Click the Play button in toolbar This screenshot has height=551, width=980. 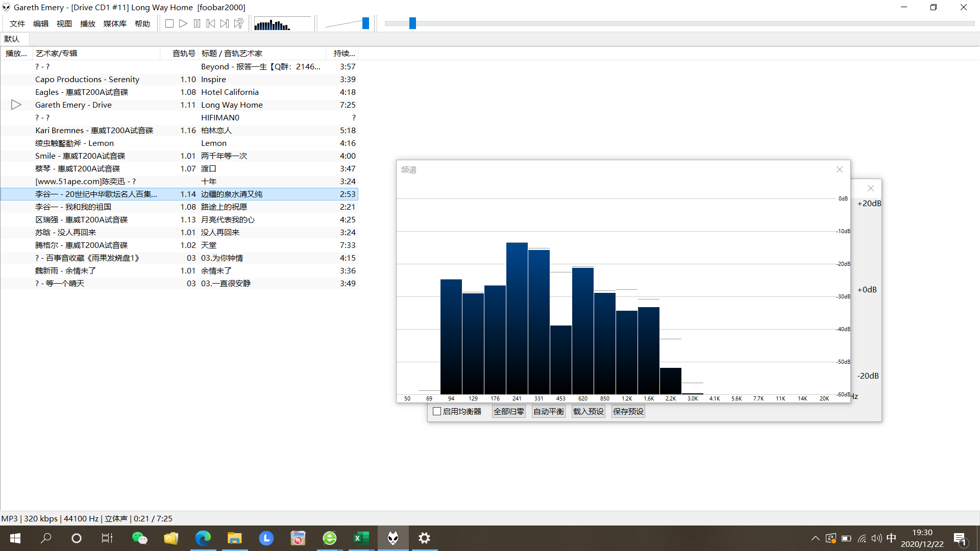coord(183,23)
